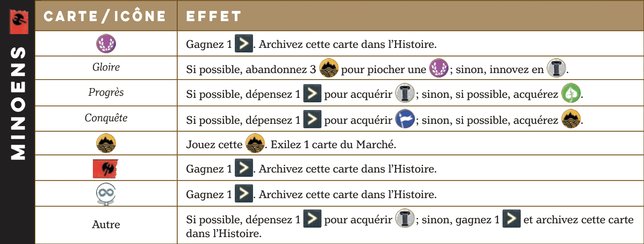
Task: Select the Gloire card label
Action: [106, 67]
